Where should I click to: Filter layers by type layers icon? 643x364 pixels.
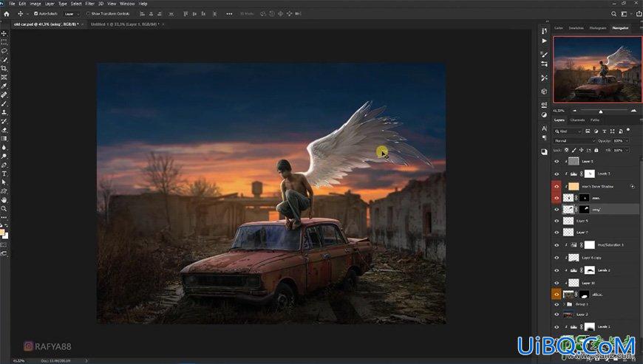point(604,131)
